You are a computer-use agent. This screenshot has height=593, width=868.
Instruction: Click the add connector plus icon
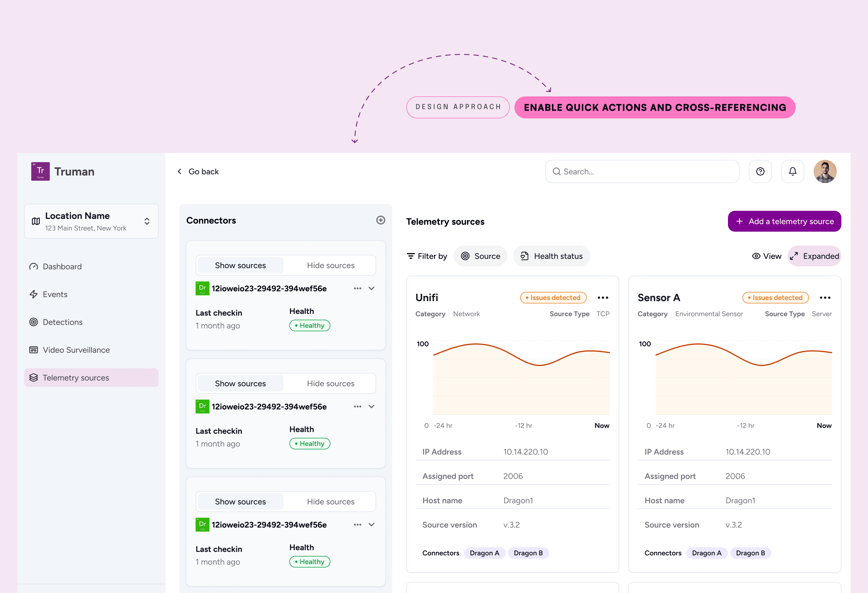point(380,220)
